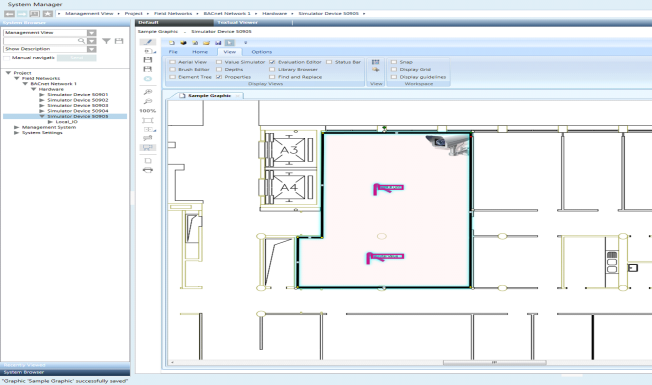Click the open folder quick-access icon
Viewport: 652px width, 385px height.
click(206, 42)
